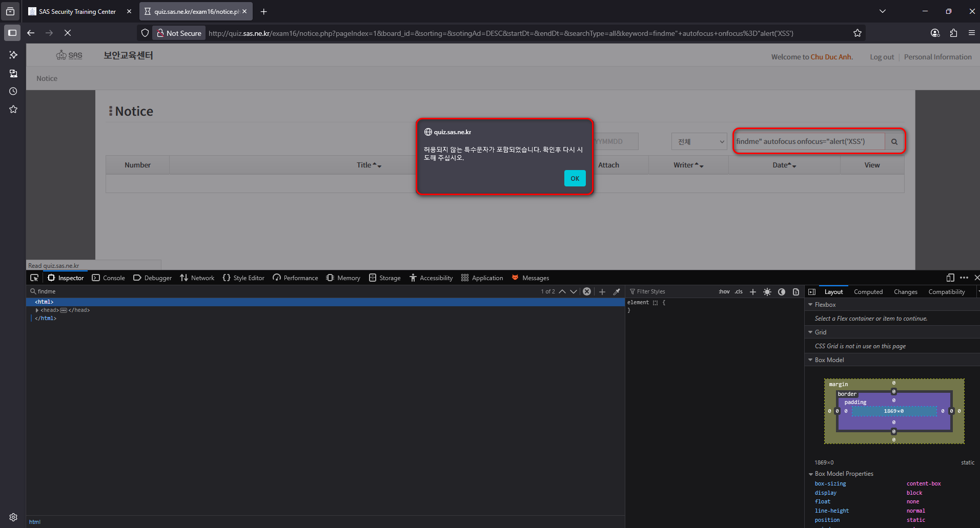Expand the head element node
This screenshot has width=980, height=528.
tap(37, 310)
